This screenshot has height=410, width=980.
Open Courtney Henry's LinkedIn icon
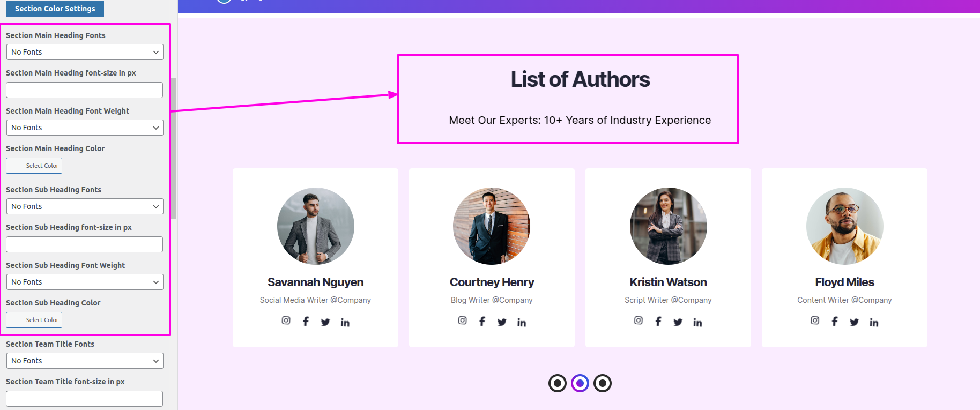522,322
